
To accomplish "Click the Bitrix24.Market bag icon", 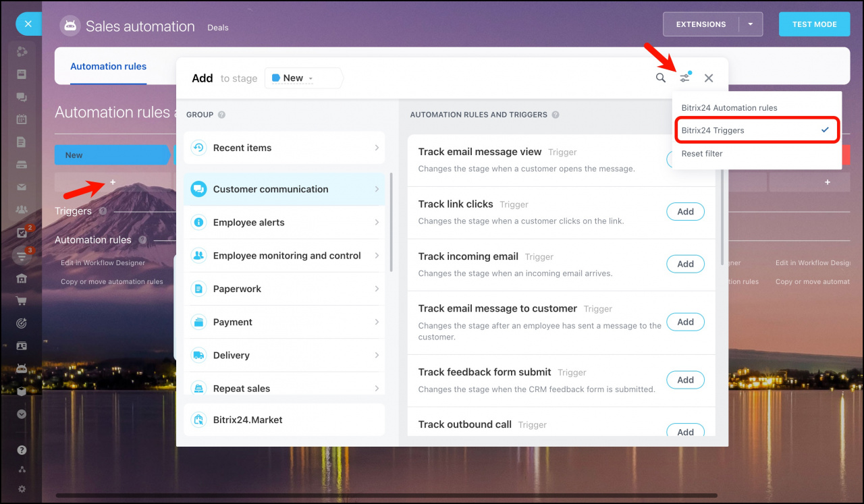I will click(198, 420).
